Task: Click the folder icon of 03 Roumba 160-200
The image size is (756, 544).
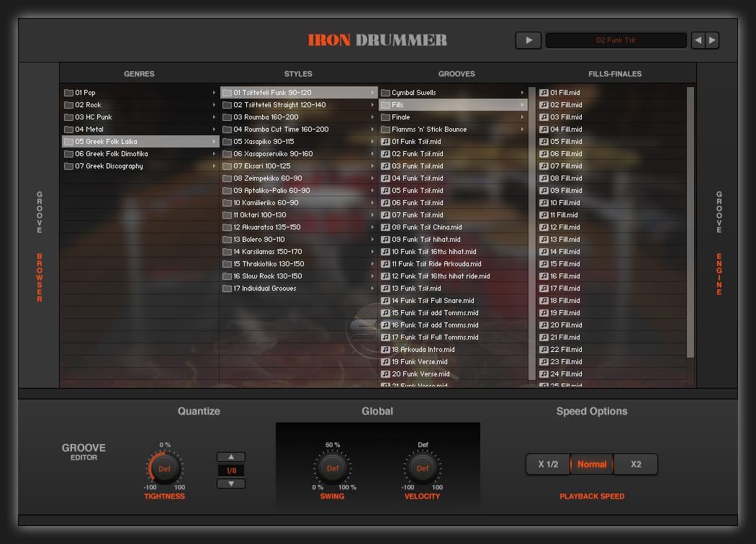Action: click(x=227, y=117)
